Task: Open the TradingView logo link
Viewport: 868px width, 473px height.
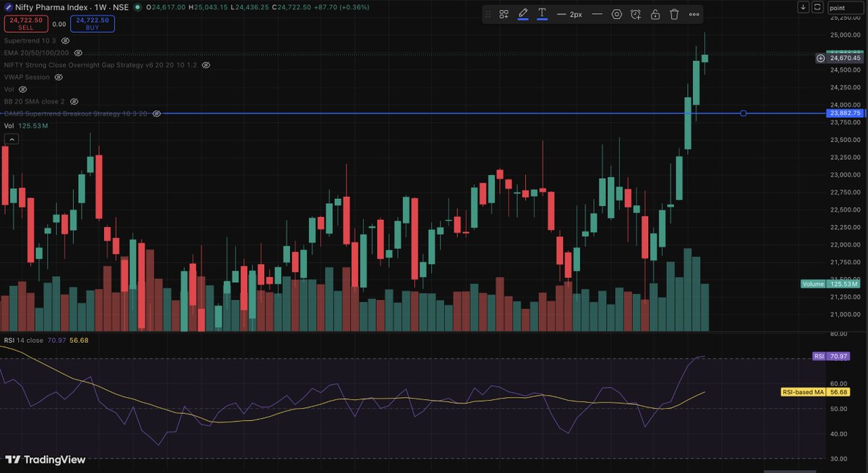Action: [x=45, y=459]
